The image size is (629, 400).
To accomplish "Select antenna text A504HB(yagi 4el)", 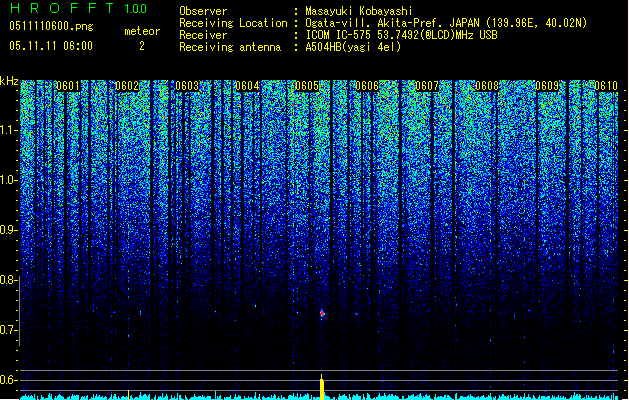I will click(x=353, y=47).
